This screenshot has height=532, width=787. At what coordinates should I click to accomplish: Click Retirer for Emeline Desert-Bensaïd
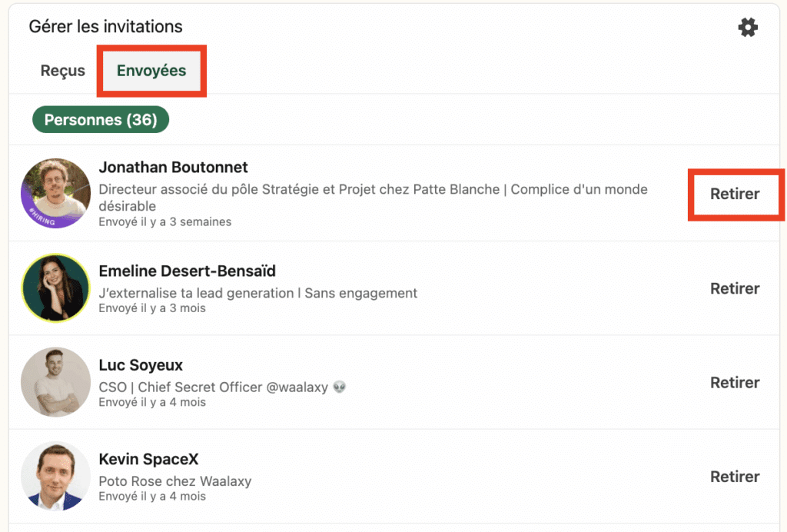point(735,288)
